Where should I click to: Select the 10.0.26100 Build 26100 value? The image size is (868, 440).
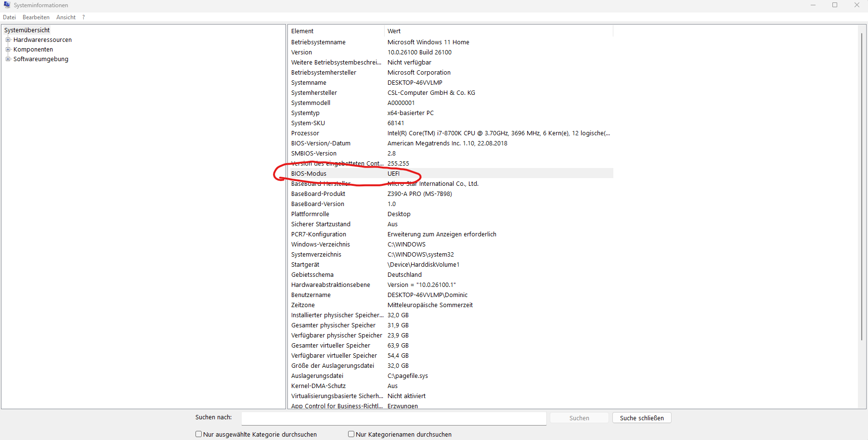pyautogui.click(x=419, y=52)
